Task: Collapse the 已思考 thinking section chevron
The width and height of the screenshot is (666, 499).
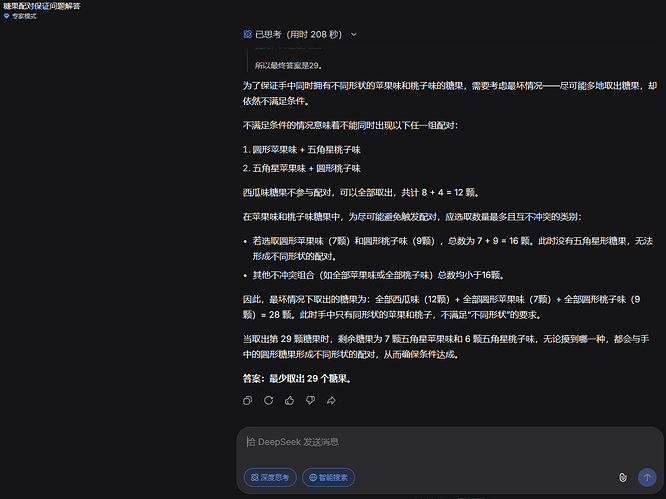Action: pyautogui.click(x=354, y=34)
